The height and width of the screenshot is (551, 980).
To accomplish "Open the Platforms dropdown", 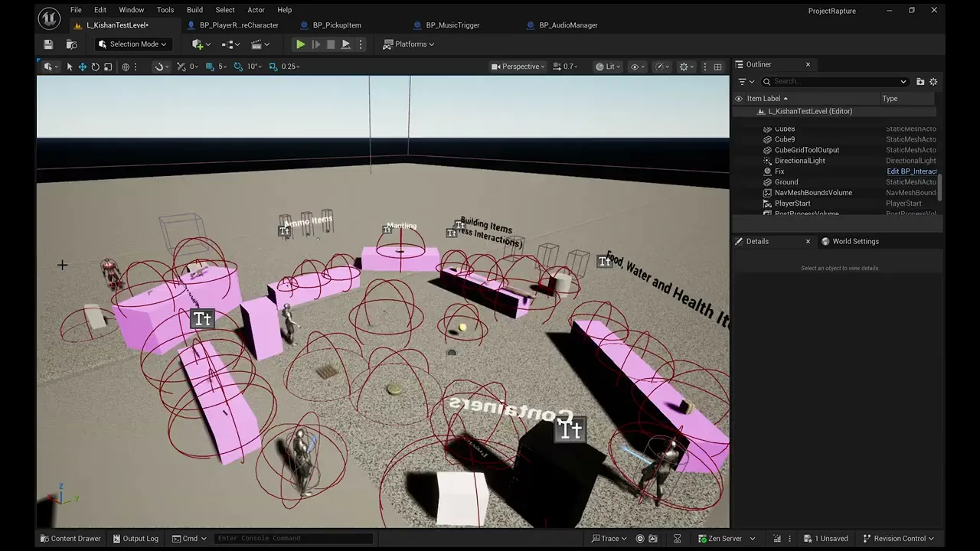I will click(x=409, y=44).
